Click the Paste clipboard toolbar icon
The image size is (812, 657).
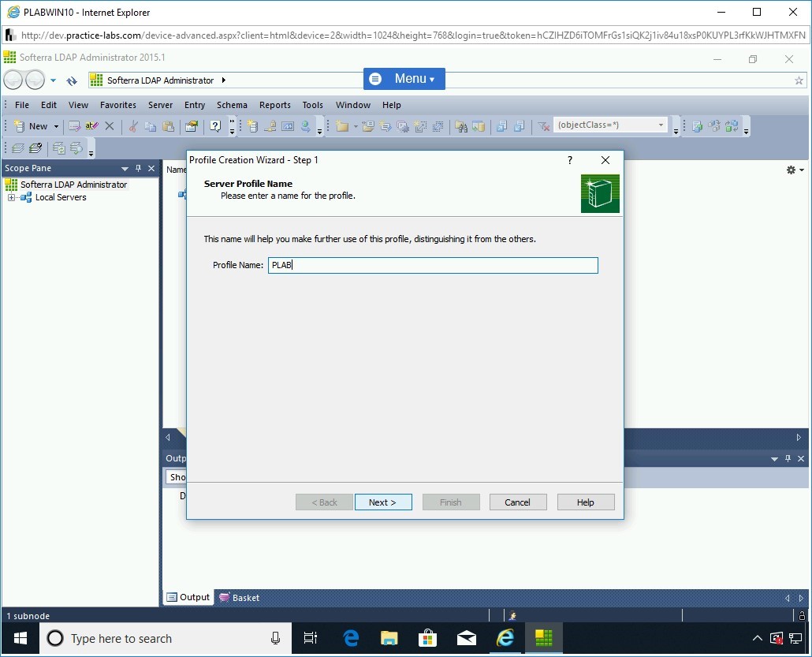[x=167, y=126]
